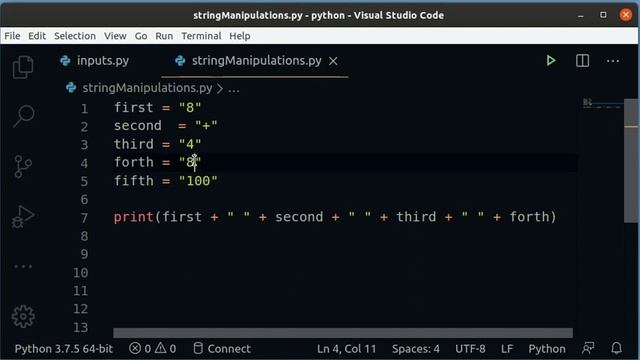The image size is (640, 360).
Task: Open the Terminal menu
Action: point(201,36)
